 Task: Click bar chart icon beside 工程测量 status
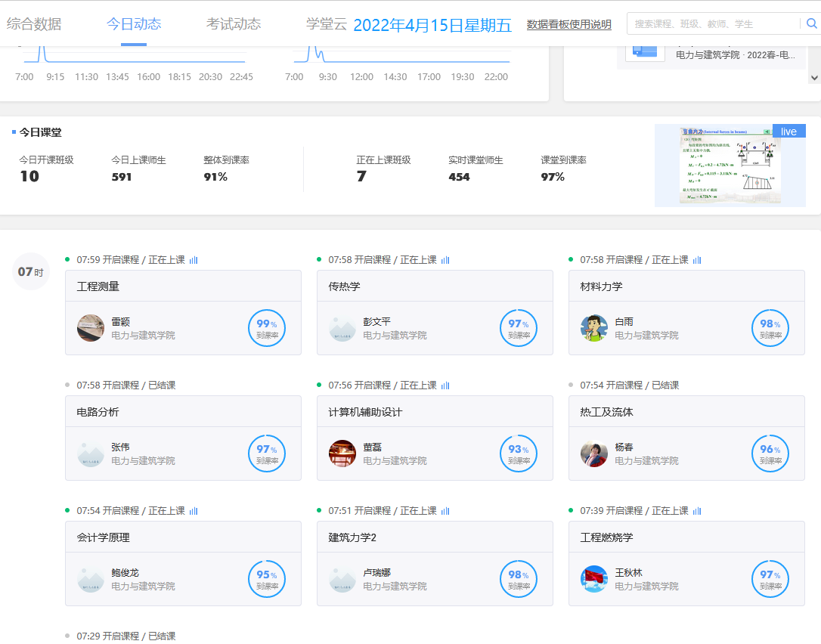(194, 260)
